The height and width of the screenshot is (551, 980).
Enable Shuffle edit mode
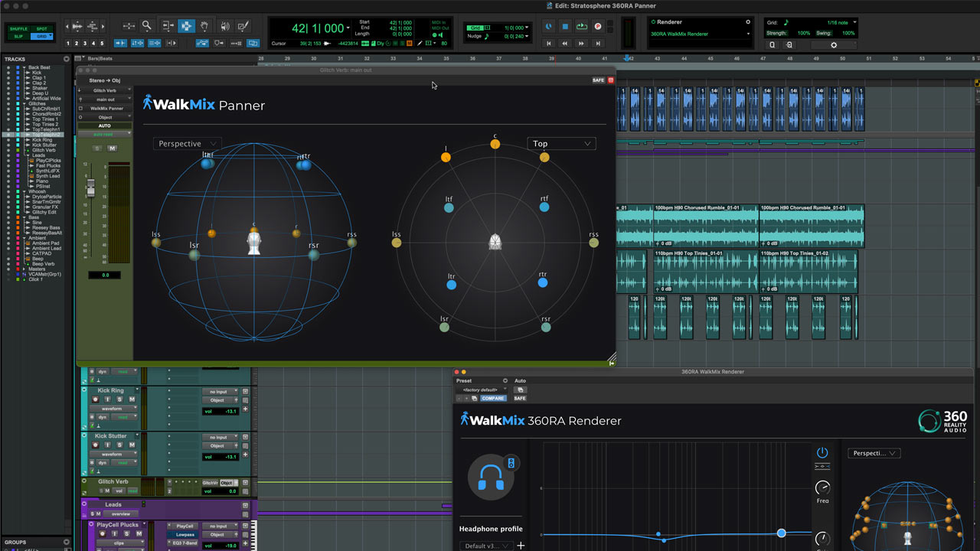(18, 28)
